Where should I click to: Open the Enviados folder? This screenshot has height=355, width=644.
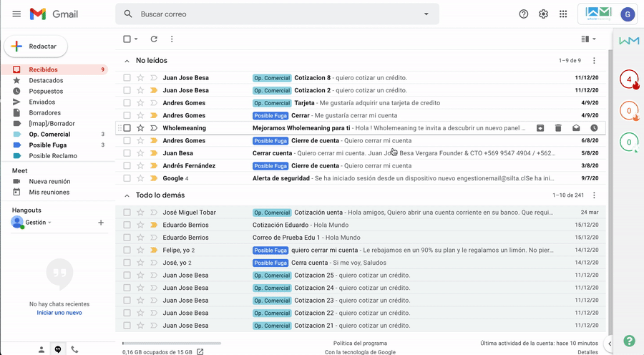click(x=42, y=102)
